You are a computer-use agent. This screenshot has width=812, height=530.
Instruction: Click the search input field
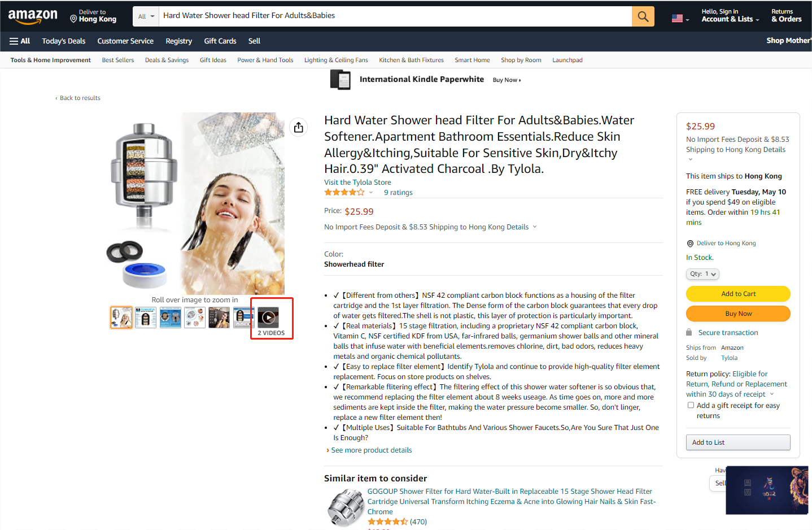(395, 16)
